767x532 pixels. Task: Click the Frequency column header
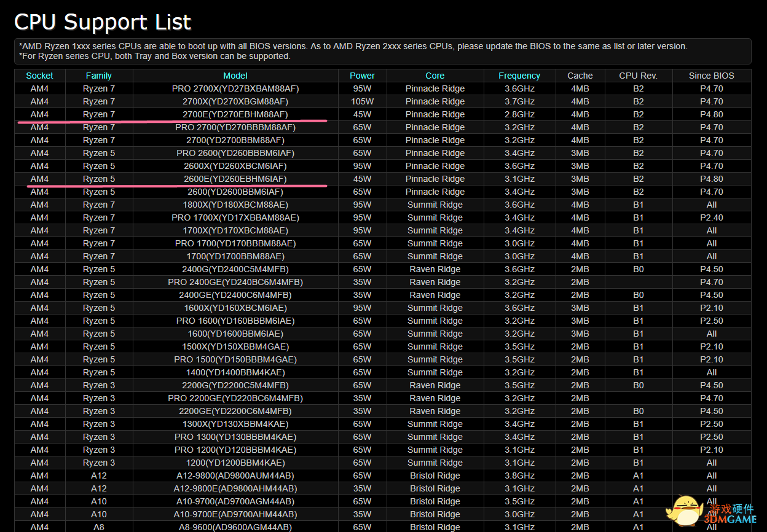519,76
